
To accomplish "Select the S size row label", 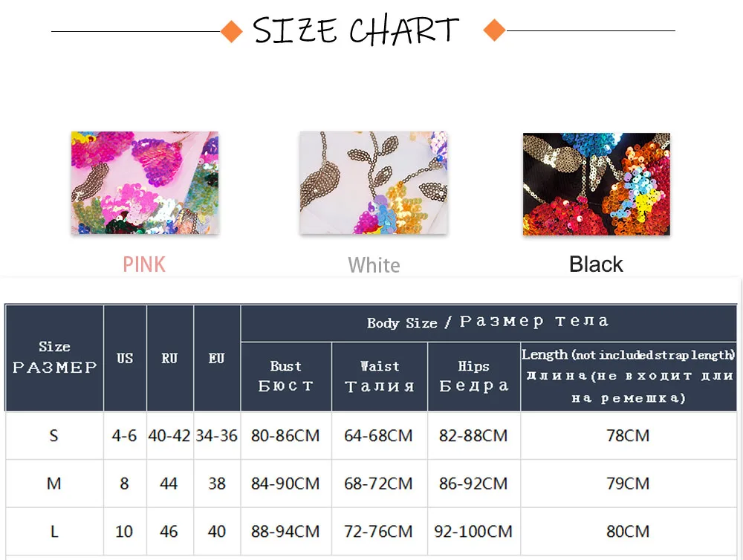I will click(x=53, y=435).
